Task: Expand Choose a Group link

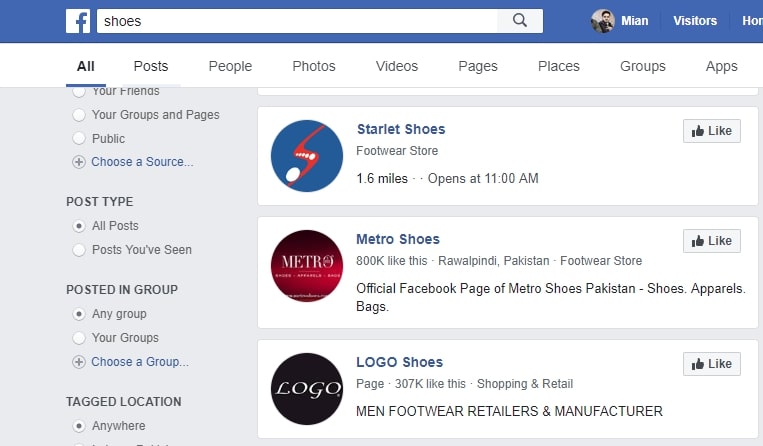Action: coord(139,362)
